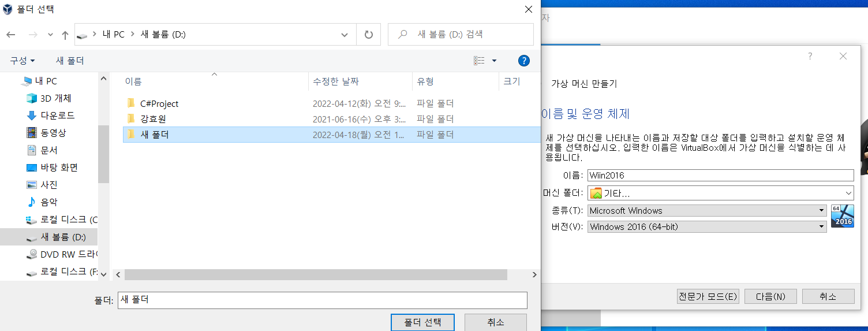This screenshot has height=331, width=868.
Task: Select DVD RW 드라이브 in sidebar
Action: tap(62, 254)
